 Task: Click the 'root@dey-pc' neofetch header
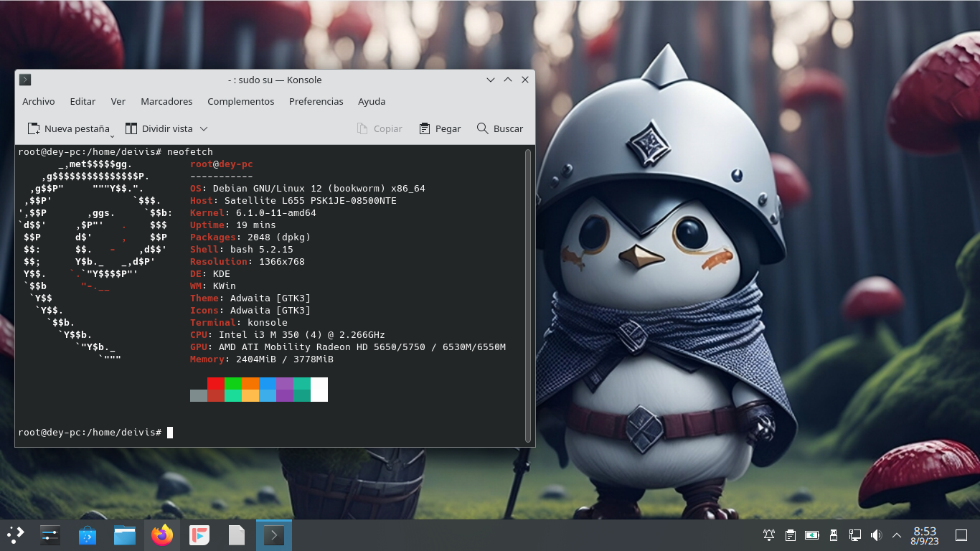pos(222,164)
